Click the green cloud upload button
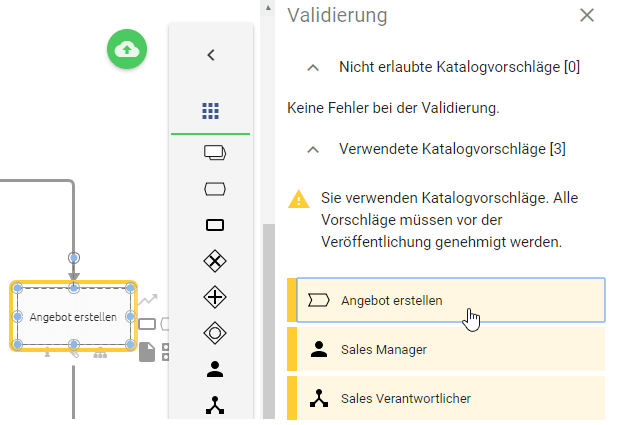The width and height of the screenshot is (623, 425). [127, 49]
